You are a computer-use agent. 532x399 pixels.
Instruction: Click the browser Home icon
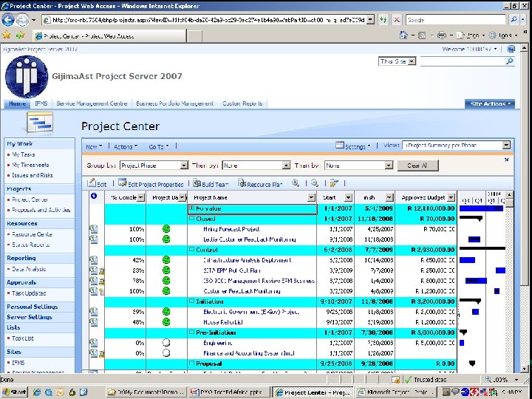pyautogui.click(x=403, y=35)
